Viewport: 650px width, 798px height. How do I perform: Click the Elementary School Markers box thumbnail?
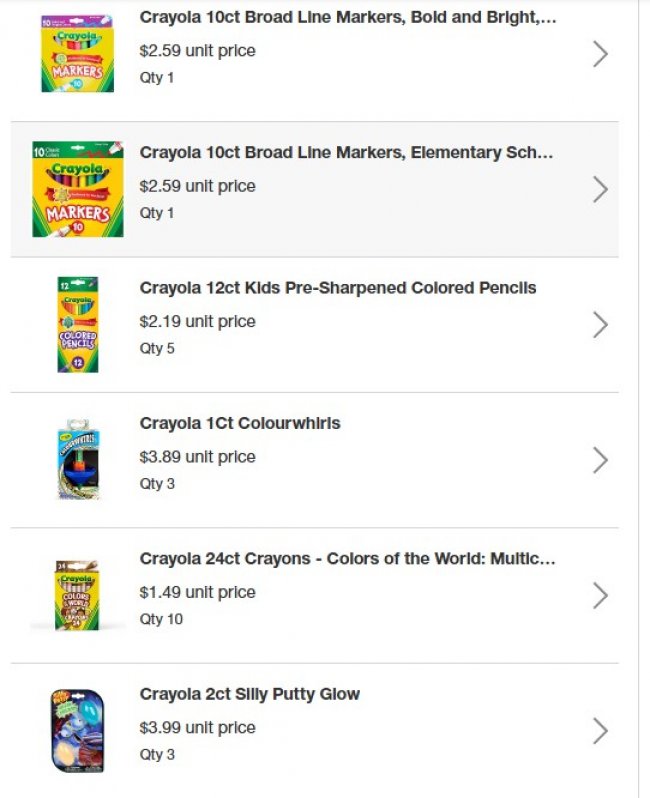pyautogui.click(x=77, y=189)
